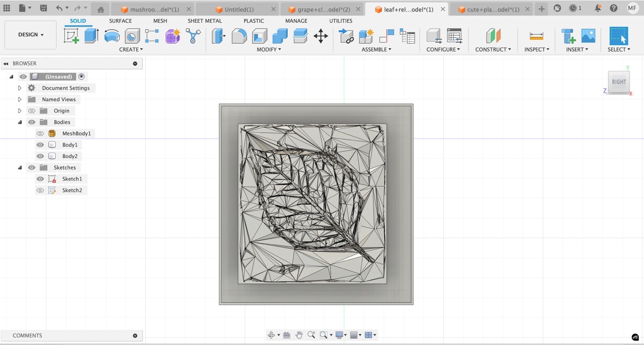Select the Fillet tool
The height and width of the screenshot is (345, 644).
click(239, 36)
